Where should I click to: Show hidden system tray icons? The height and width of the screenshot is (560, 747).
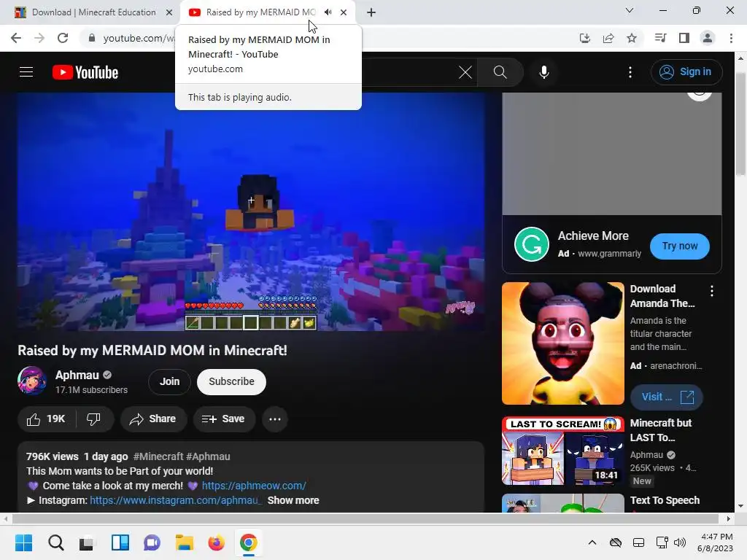[x=592, y=542]
